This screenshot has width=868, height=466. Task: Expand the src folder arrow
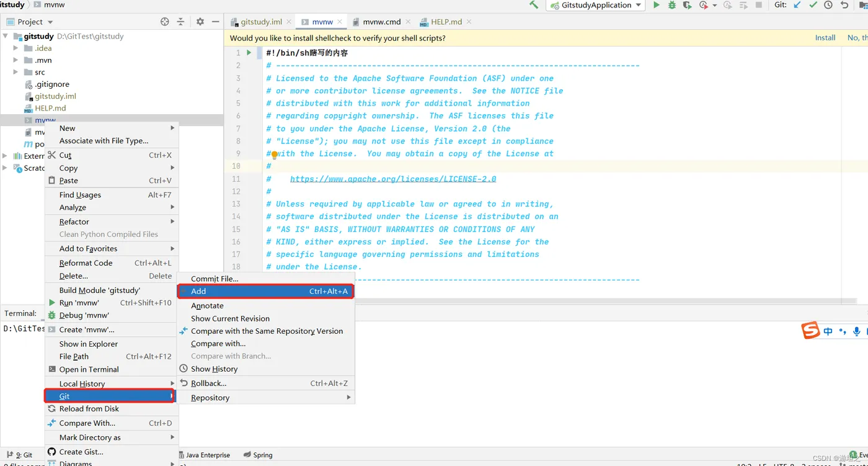[x=16, y=72]
